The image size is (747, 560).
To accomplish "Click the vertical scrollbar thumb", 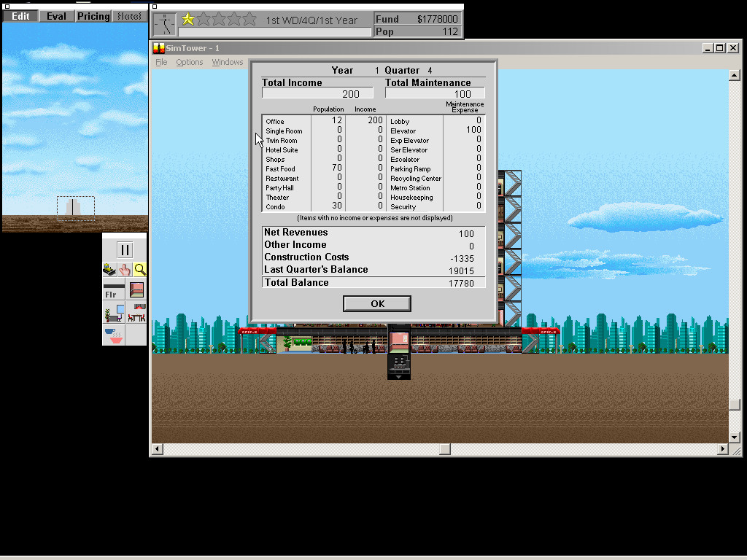I will tap(734, 404).
